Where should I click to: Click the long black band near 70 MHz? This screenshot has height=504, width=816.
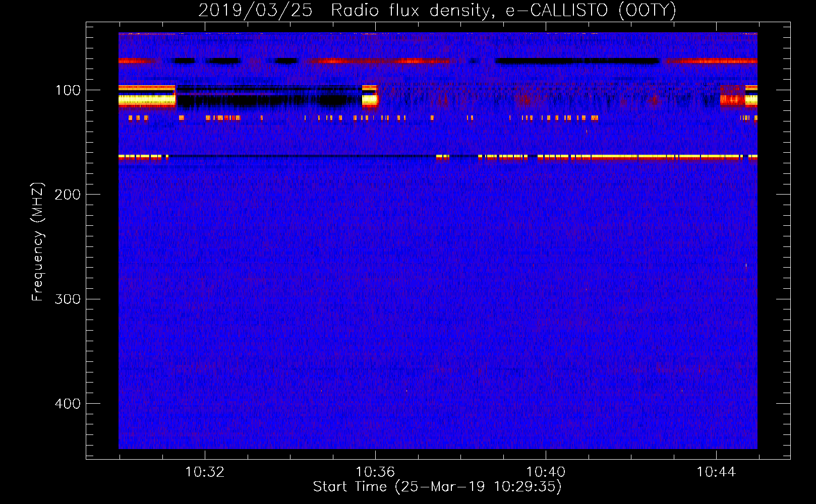click(577, 61)
